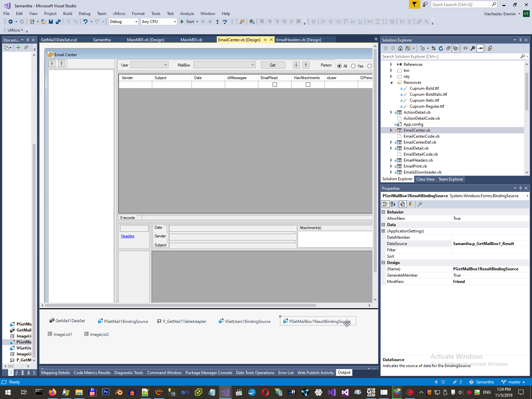This screenshot has width=532, height=399.
Task: Click the Step Over debug icon
Action: tap(225, 22)
